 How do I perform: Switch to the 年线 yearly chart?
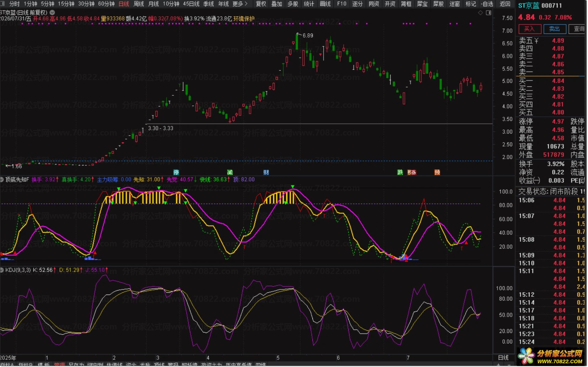click(x=224, y=4)
